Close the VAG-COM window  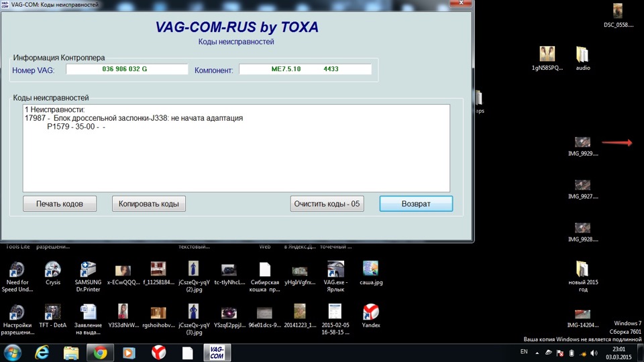pos(461,3)
